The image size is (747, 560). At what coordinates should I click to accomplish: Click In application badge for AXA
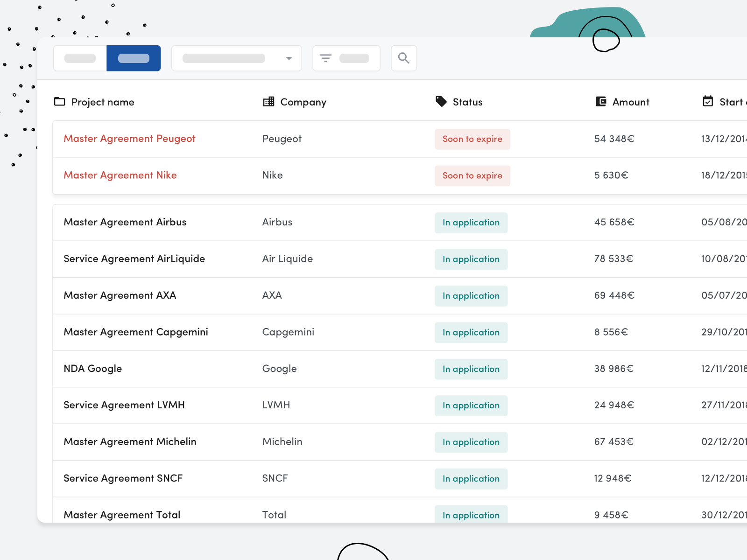click(471, 296)
